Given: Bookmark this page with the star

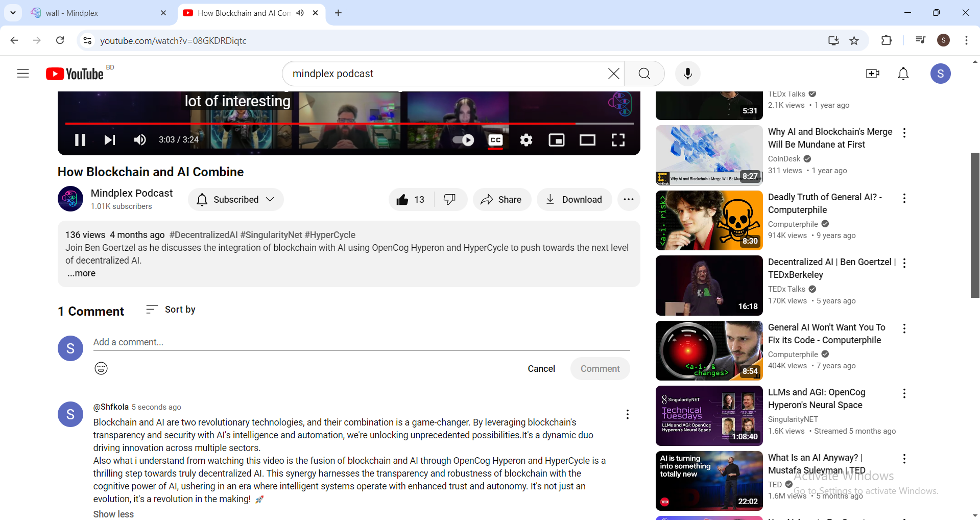Looking at the screenshot, I should pyautogui.click(x=854, y=40).
